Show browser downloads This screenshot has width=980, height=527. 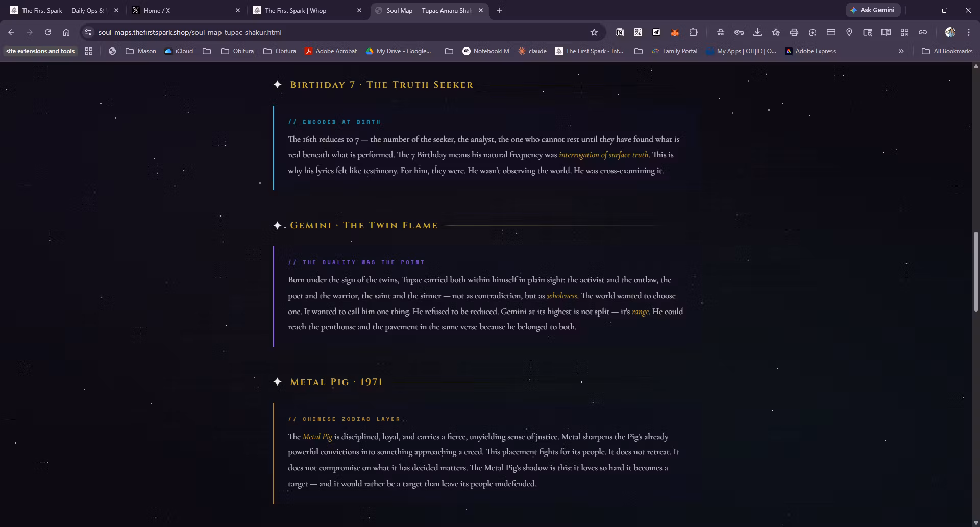click(x=757, y=32)
